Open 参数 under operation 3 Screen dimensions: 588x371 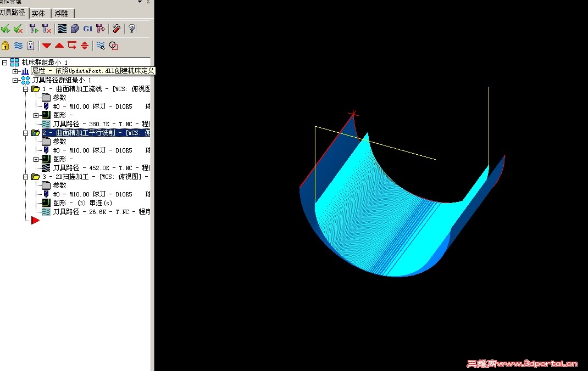59,185
